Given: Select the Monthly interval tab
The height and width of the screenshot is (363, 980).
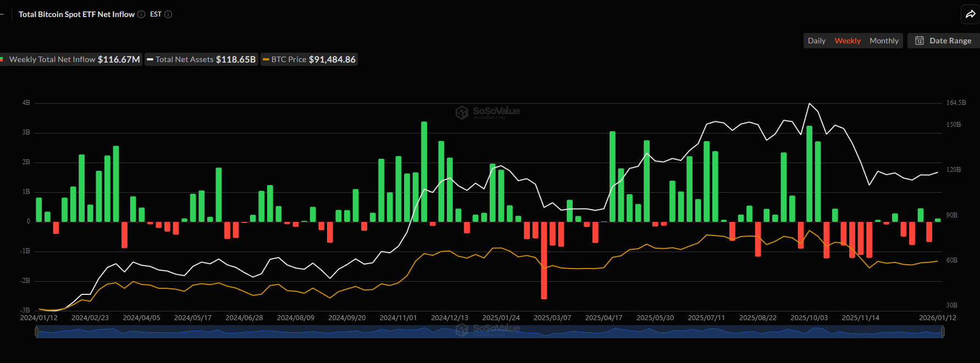Looking at the screenshot, I should (884, 41).
